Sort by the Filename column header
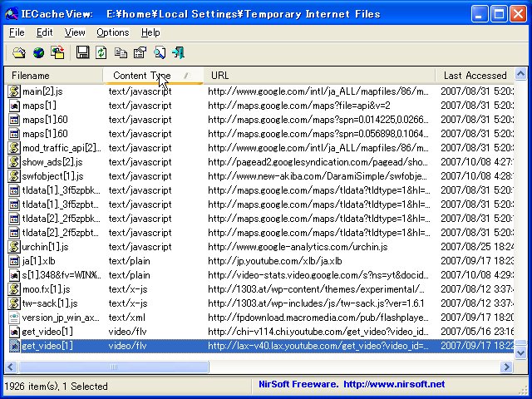This screenshot has height=399, width=532. pos(53,76)
